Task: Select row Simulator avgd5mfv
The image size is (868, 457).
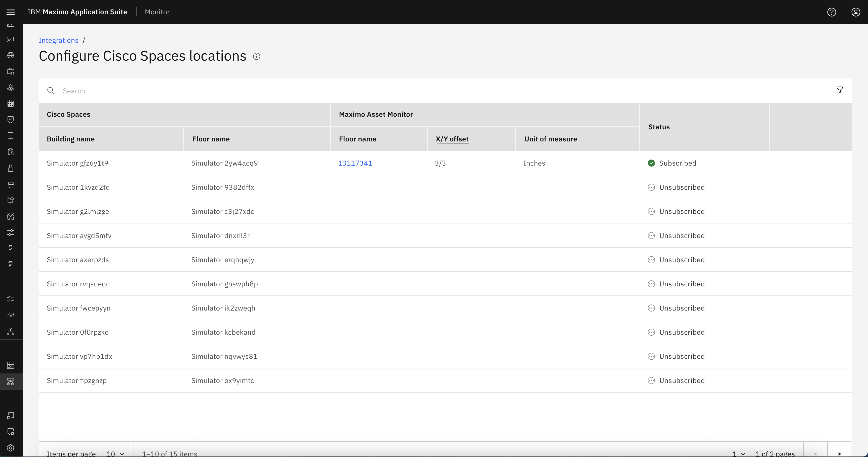Action: coord(445,236)
